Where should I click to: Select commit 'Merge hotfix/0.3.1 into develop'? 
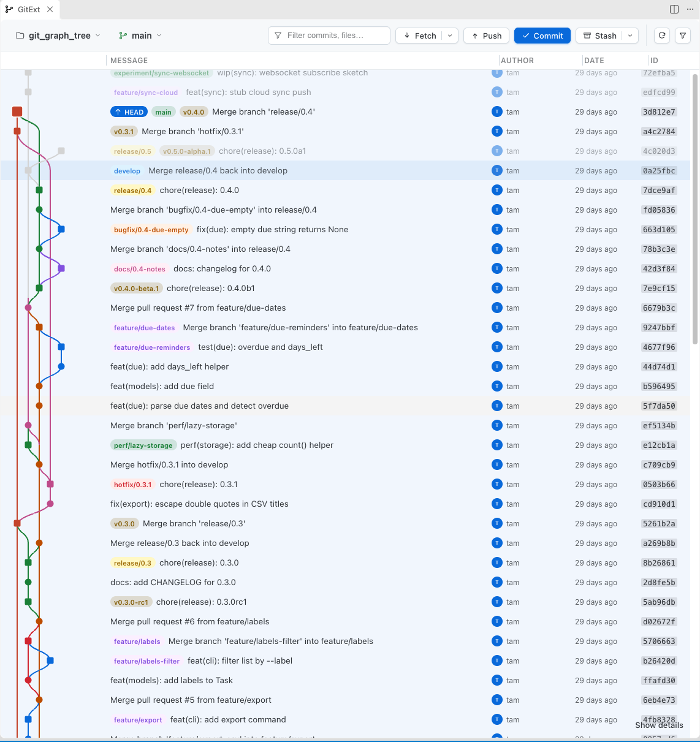point(169,465)
